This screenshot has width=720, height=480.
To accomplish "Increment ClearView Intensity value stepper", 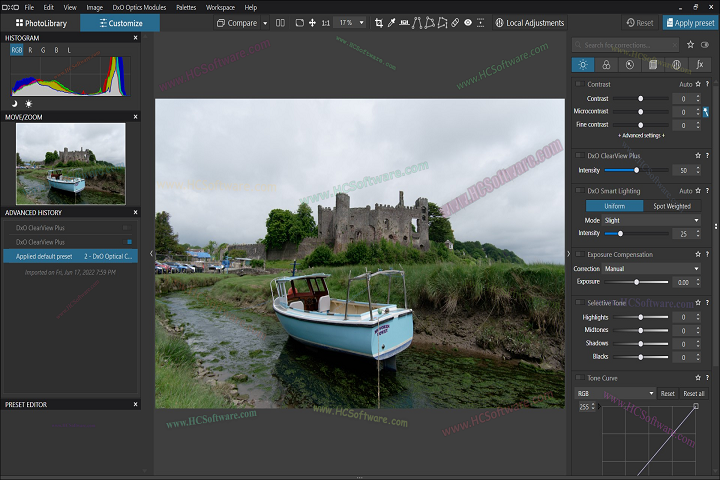I will pos(698,168).
